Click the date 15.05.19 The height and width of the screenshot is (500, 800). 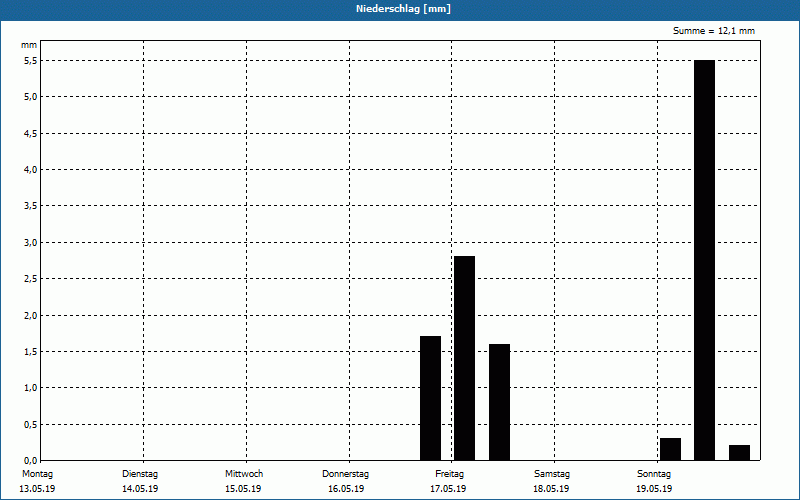pos(243,489)
